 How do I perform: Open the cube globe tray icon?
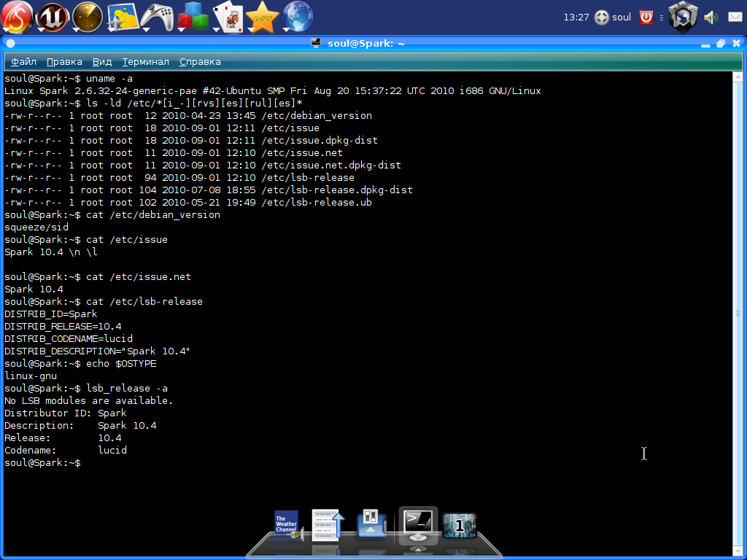(683, 17)
